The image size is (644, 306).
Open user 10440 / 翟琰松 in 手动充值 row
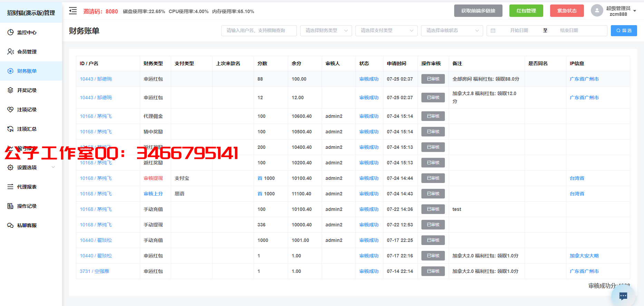[x=96, y=240]
